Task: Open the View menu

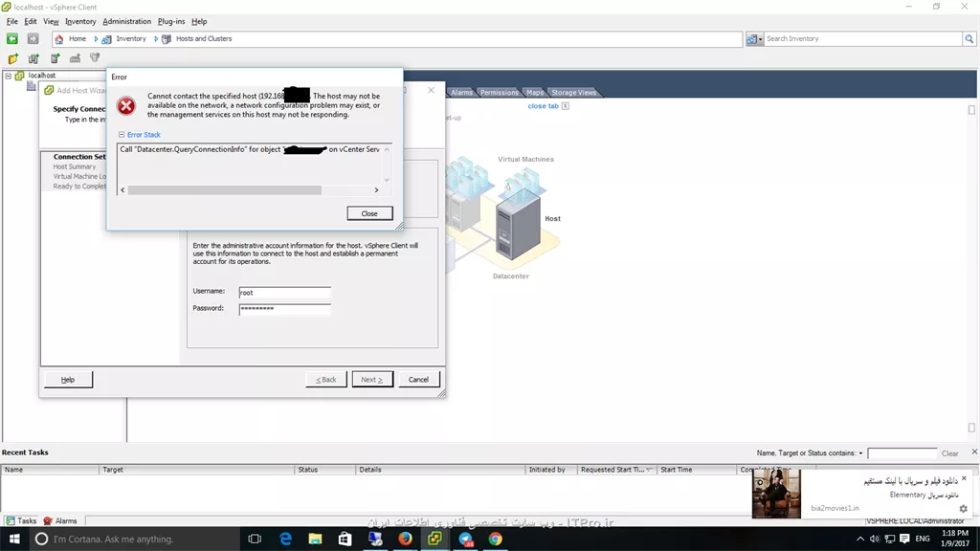Action: pos(52,21)
